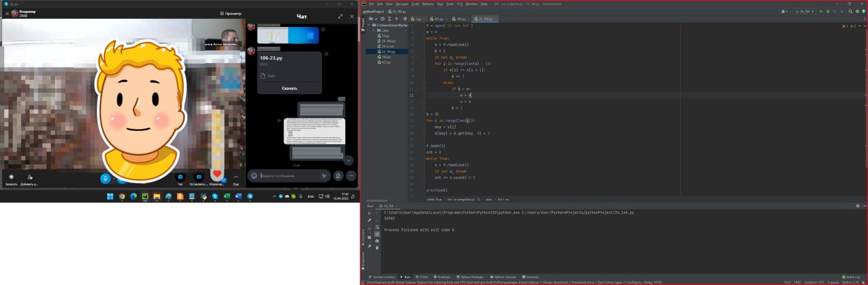Open the Navigate menu in PyCharm
Viewport: 868px width, 285px height.
[x=401, y=3]
